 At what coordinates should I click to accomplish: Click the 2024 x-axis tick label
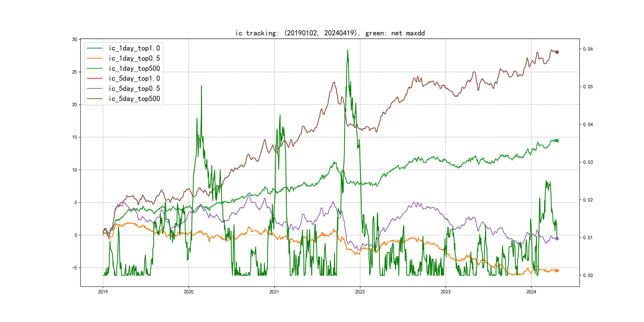pyautogui.click(x=531, y=292)
